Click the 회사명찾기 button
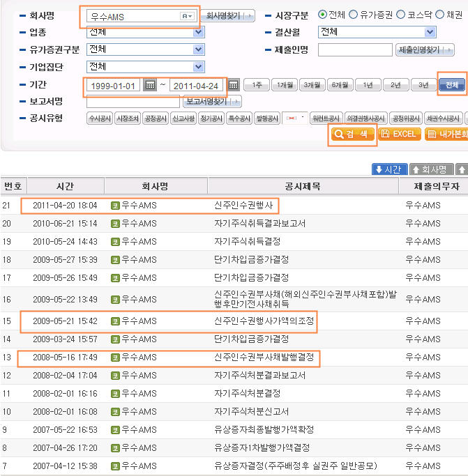 [x=228, y=16]
